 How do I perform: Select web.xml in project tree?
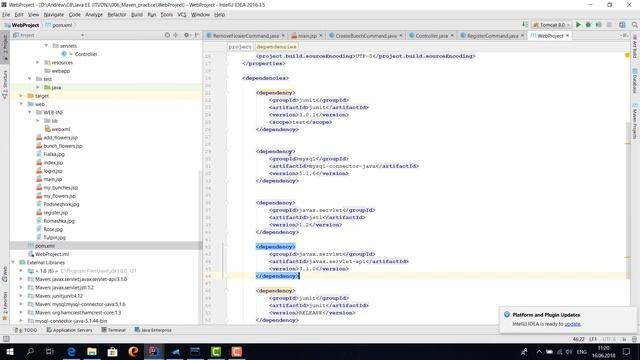tap(60, 129)
